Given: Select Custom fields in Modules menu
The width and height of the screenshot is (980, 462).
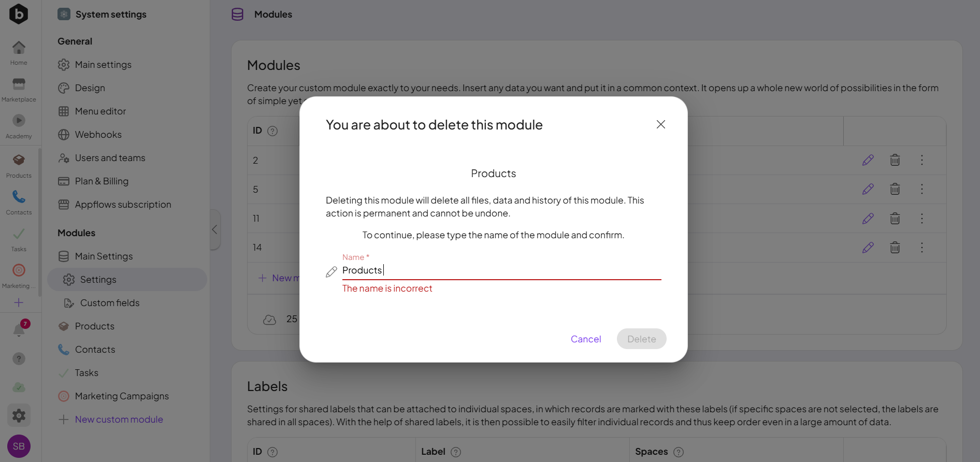Looking at the screenshot, I should click(x=110, y=303).
